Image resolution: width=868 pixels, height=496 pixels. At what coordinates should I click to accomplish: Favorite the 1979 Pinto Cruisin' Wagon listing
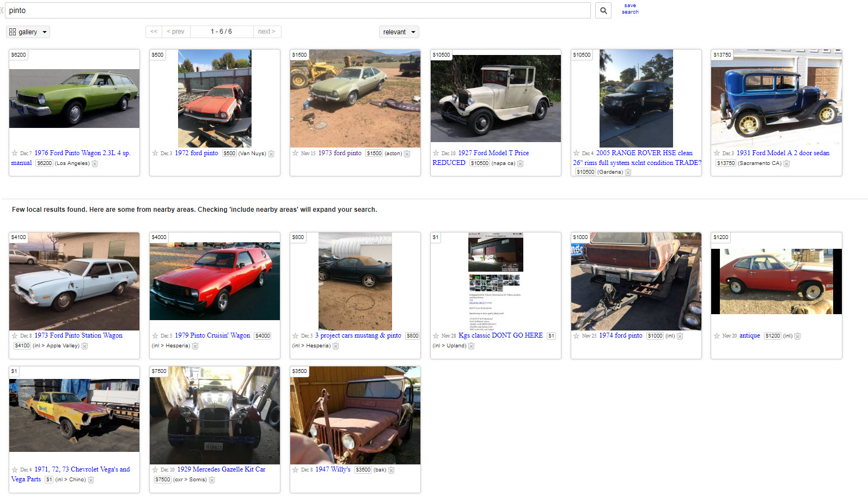pyautogui.click(x=155, y=335)
